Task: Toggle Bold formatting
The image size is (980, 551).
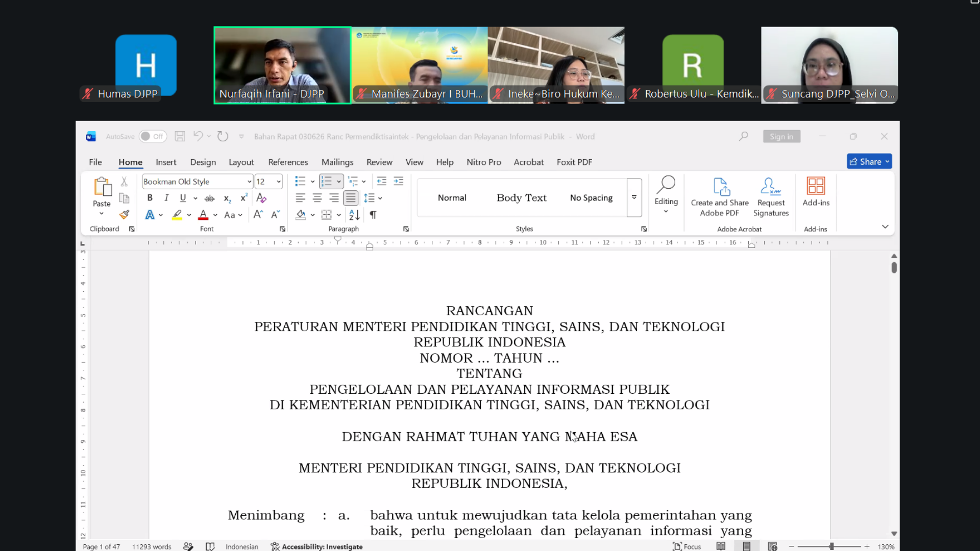Action: pyautogui.click(x=150, y=198)
